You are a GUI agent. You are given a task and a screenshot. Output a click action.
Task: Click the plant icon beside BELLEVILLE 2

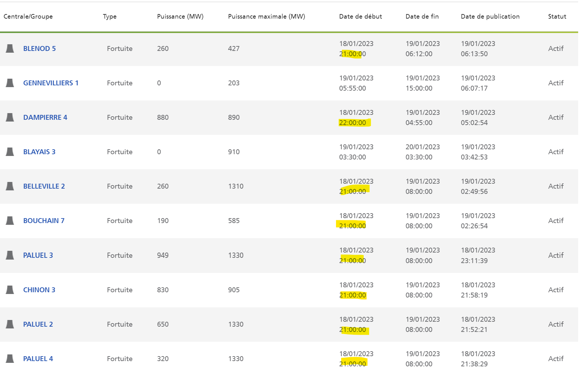[x=10, y=186]
